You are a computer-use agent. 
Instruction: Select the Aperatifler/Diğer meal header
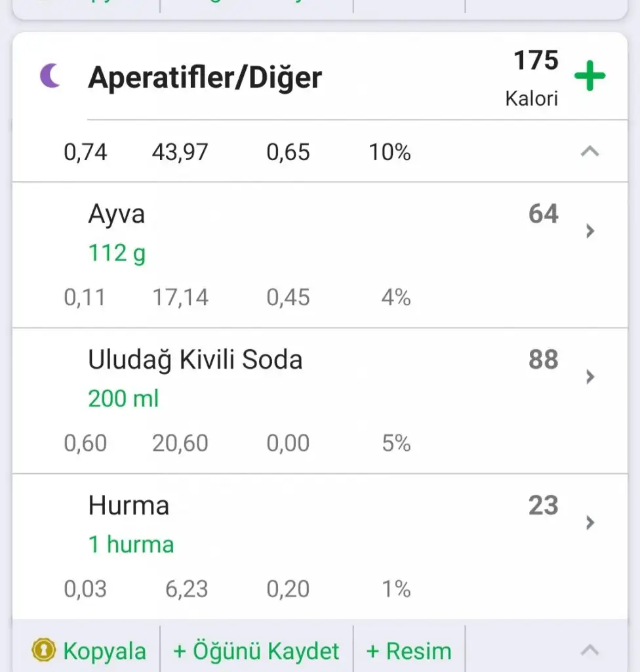tap(205, 77)
